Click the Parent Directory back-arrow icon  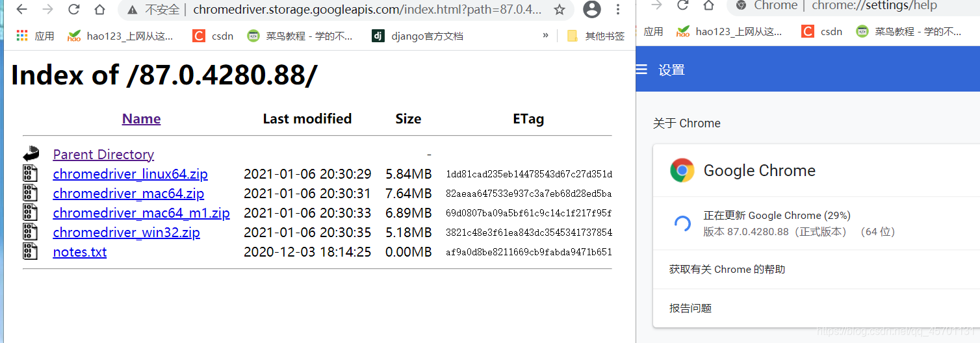point(31,154)
